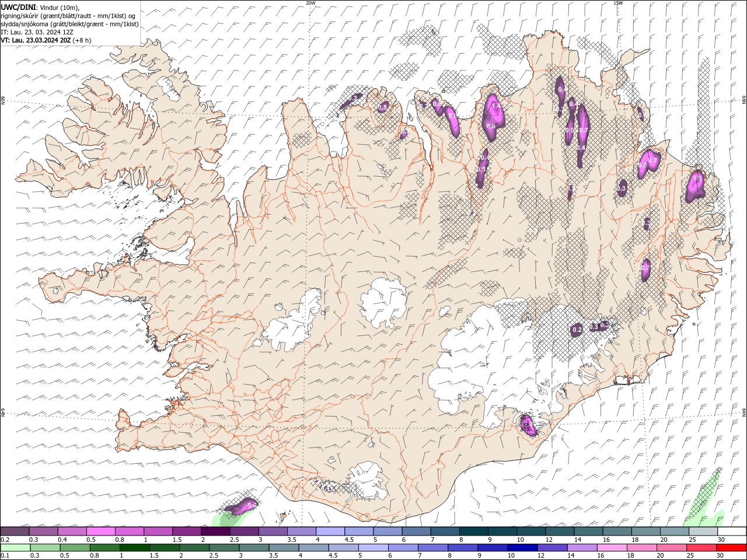Select the deep blue lower swatch starting at 10

point(523,548)
